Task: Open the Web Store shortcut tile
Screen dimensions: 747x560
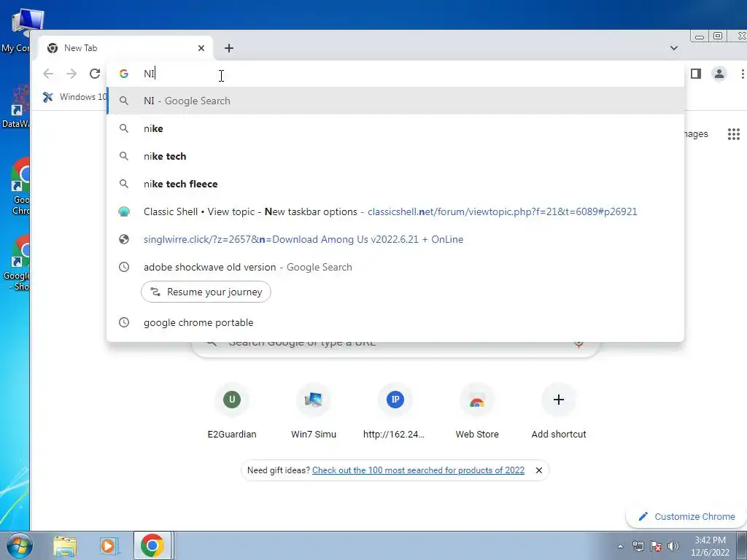Action: point(477,412)
